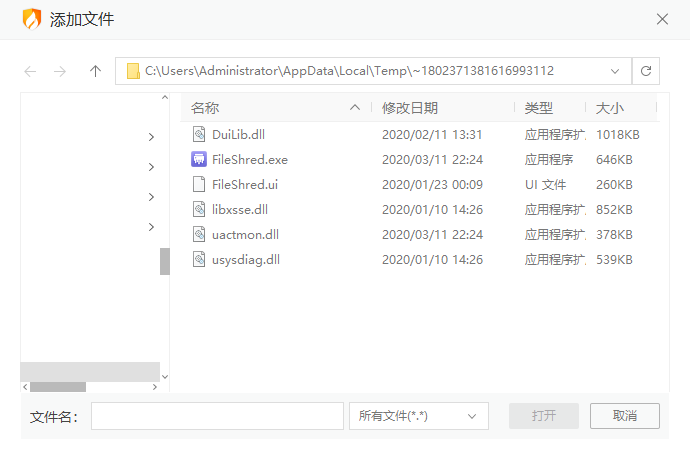Select the DuiLib.dll file name

pos(239,135)
